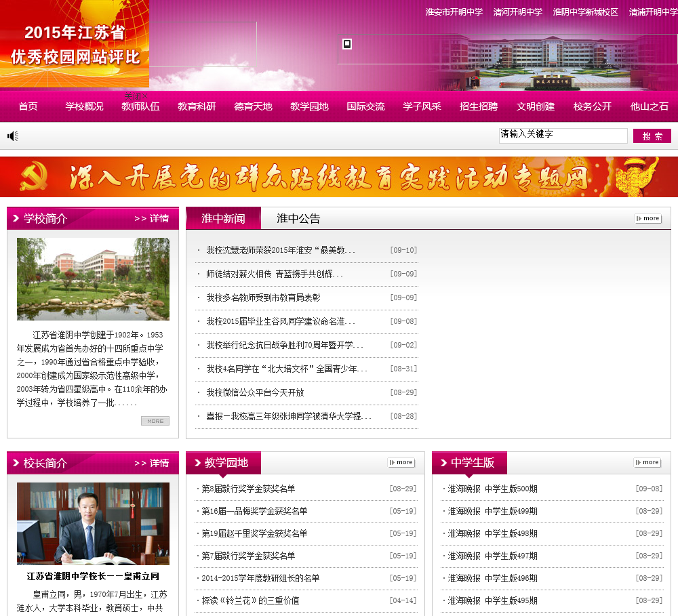The width and height of the screenshot is (678, 616).
Task: Open the 淮安市开明中学 top link
Action: coord(454,12)
